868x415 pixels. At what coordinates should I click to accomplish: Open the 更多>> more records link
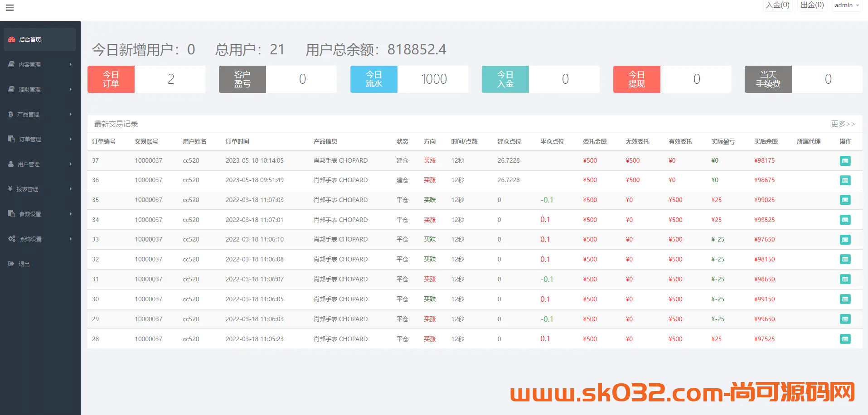pos(843,124)
